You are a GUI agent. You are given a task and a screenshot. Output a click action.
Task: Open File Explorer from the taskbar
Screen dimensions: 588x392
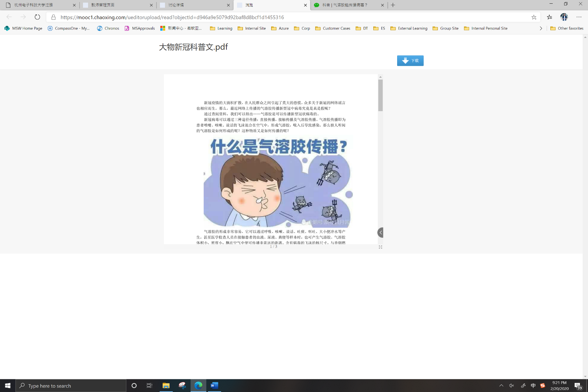[166, 386]
